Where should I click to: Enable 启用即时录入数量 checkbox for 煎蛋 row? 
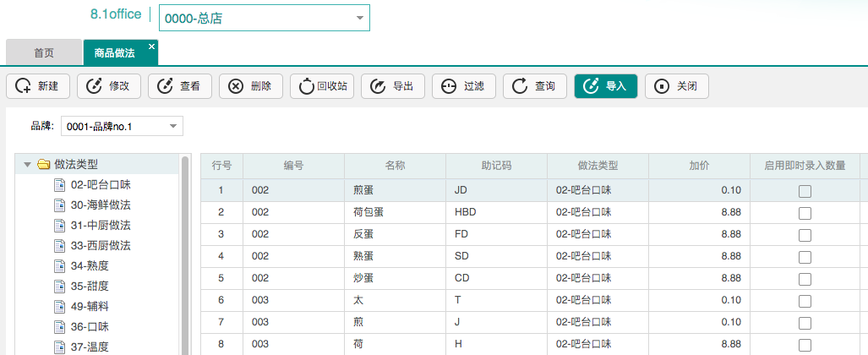[805, 191]
